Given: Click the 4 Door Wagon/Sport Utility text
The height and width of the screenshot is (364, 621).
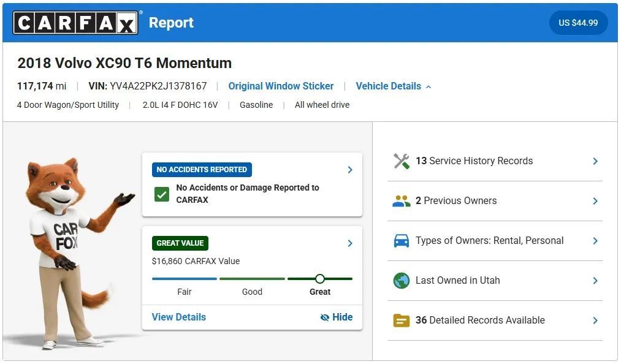Looking at the screenshot, I should (67, 105).
